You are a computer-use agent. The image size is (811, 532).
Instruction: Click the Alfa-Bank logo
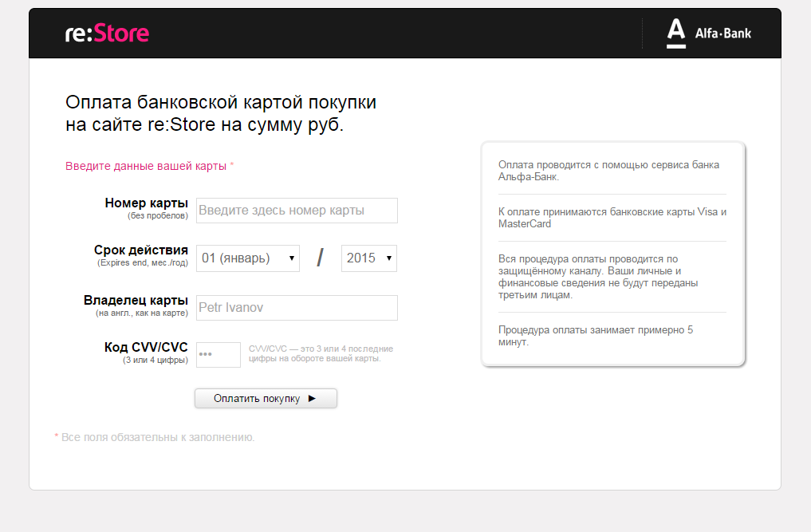(x=708, y=33)
